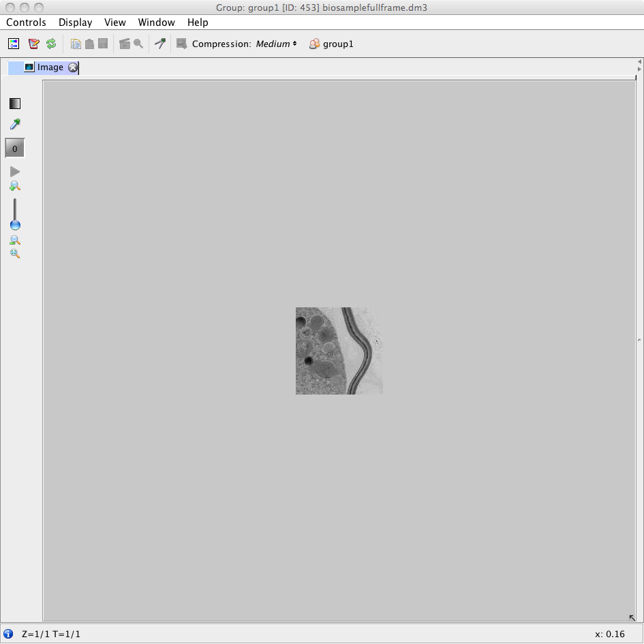This screenshot has width=644, height=644.
Task: Click the movie clapperboard icon
Action: 125,44
